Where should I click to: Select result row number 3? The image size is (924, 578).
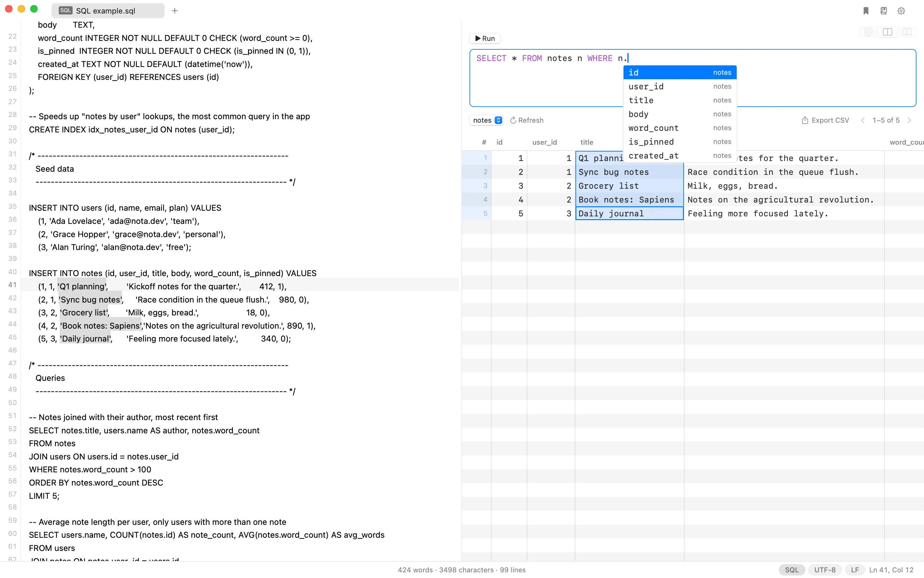476,186
